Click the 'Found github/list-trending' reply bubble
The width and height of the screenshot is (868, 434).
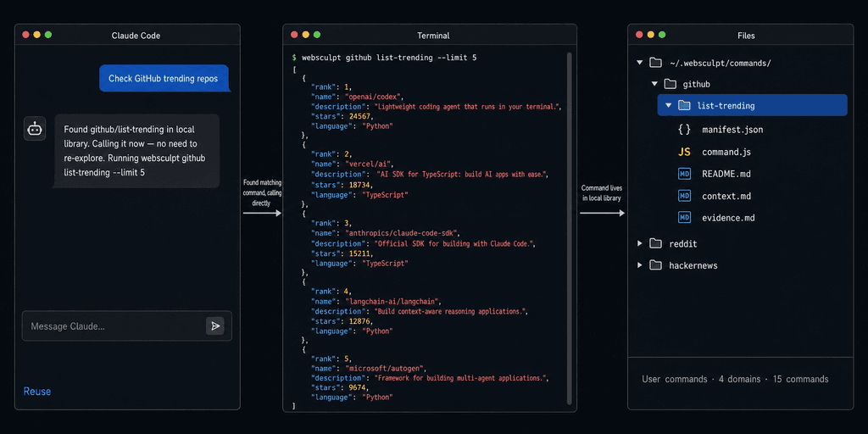pyautogui.click(x=136, y=151)
